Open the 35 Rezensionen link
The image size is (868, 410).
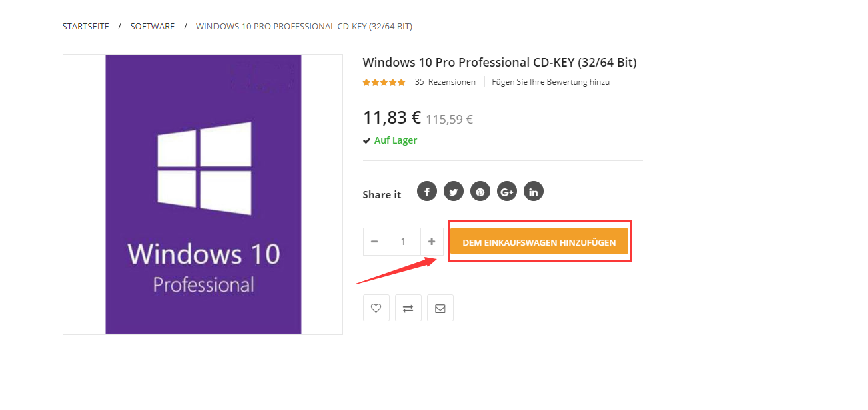coord(445,82)
